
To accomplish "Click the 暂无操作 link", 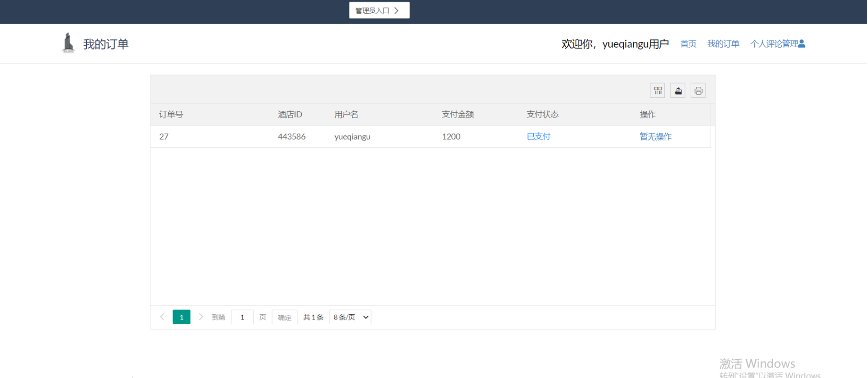I will pyautogui.click(x=655, y=136).
